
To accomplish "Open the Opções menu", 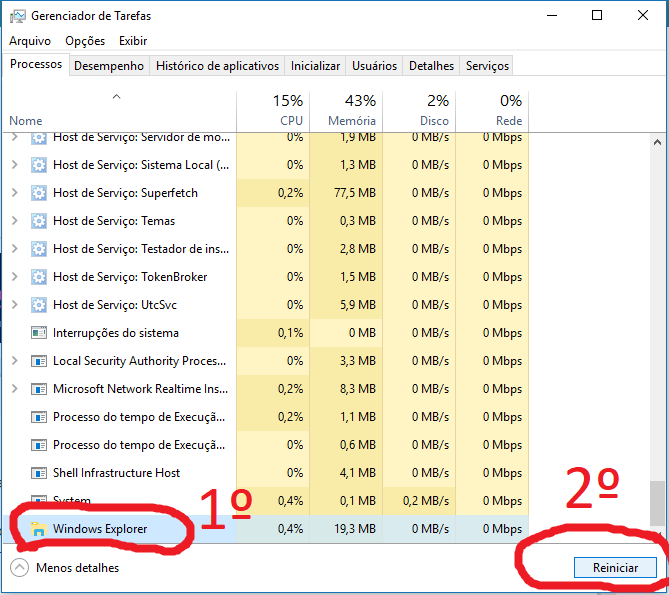I will pos(85,41).
